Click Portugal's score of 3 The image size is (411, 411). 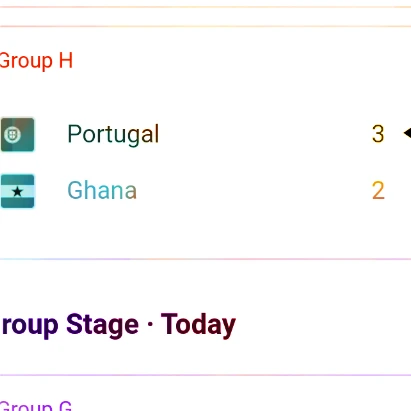[x=378, y=134]
